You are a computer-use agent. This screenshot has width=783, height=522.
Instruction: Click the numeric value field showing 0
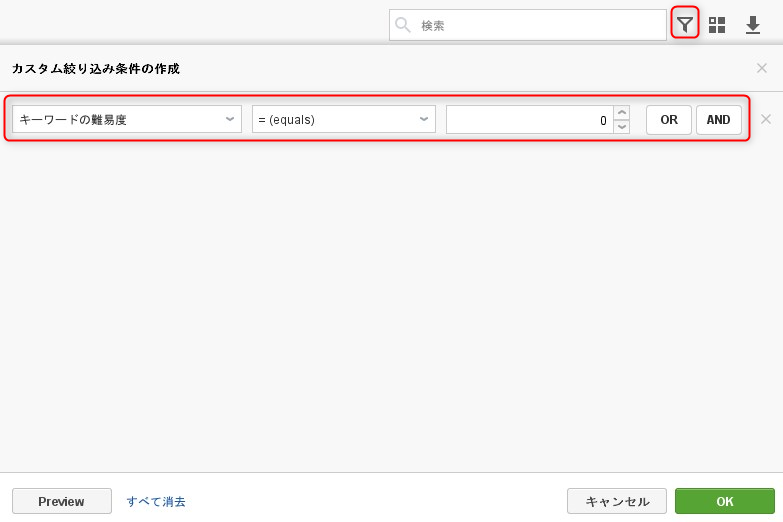tap(529, 120)
